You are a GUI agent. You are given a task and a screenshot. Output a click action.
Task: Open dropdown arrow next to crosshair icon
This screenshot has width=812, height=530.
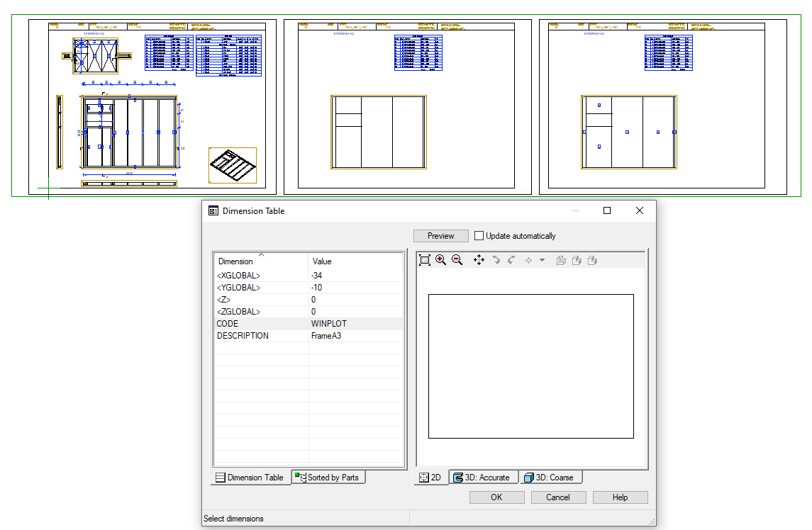542,260
